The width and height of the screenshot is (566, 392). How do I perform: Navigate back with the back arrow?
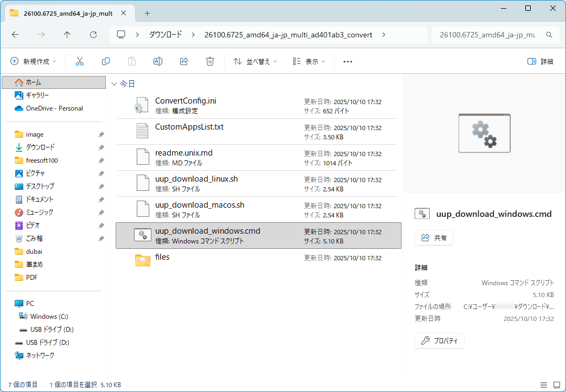[15, 35]
